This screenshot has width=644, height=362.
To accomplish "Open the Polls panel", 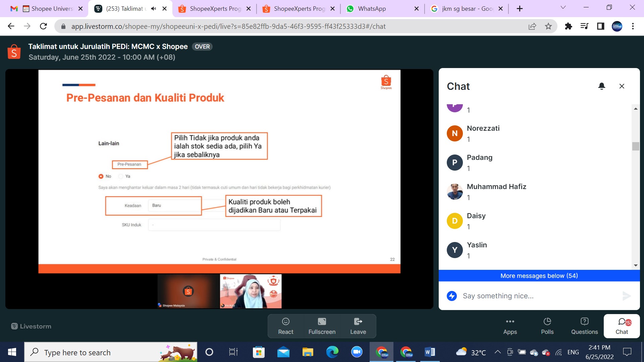I will [547, 326].
